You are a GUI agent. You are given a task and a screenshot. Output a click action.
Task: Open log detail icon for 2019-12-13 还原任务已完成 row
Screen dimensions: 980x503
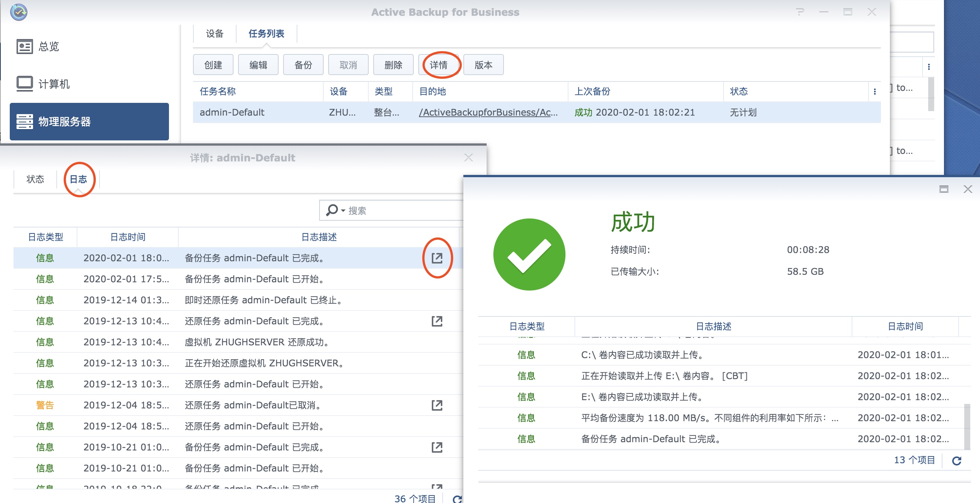(x=437, y=321)
